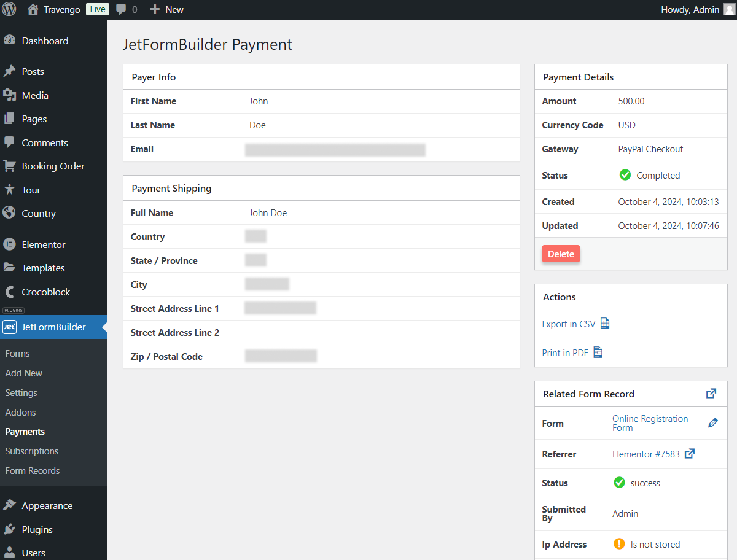Click the home icon next to Travengo
737x560 pixels.
(x=32, y=9)
